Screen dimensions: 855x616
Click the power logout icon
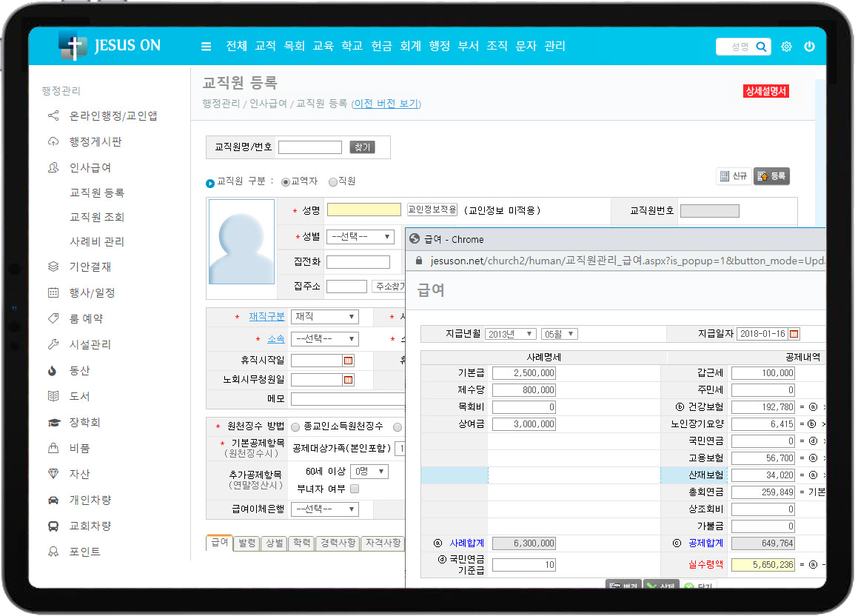[x=809, y=47]
